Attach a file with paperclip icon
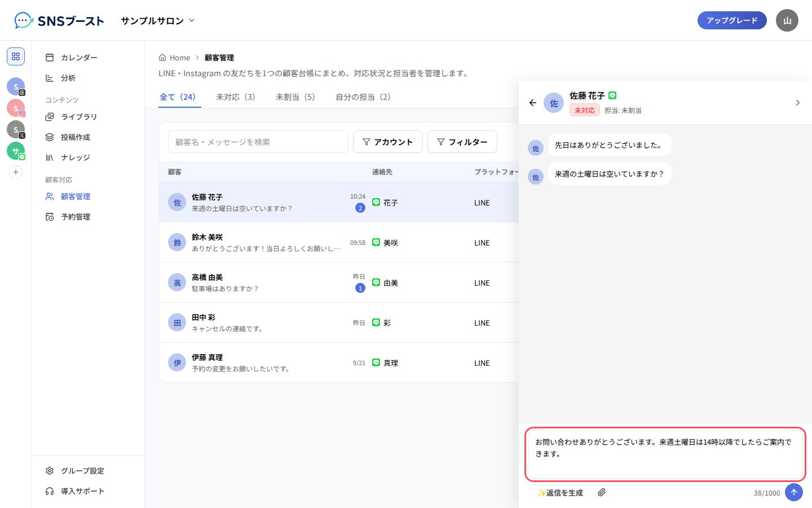 602,493
